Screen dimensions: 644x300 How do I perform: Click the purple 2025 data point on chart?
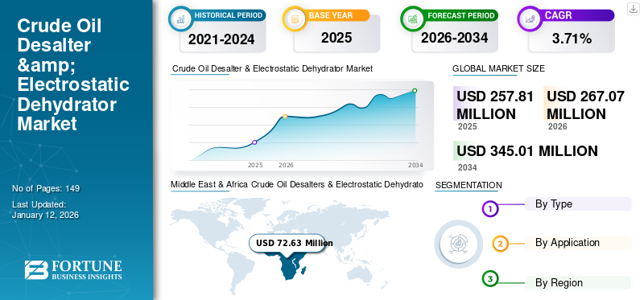point(254,142)
